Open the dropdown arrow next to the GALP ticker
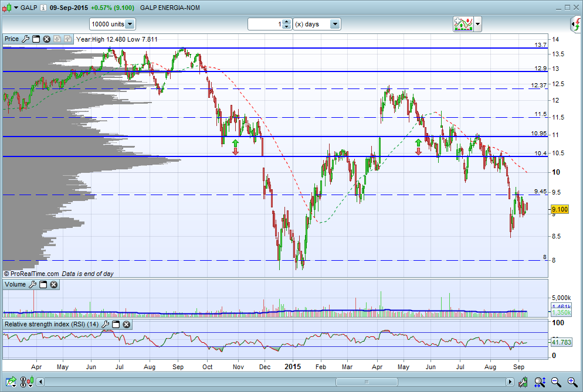583x392 pixels. tap(16, 8)
